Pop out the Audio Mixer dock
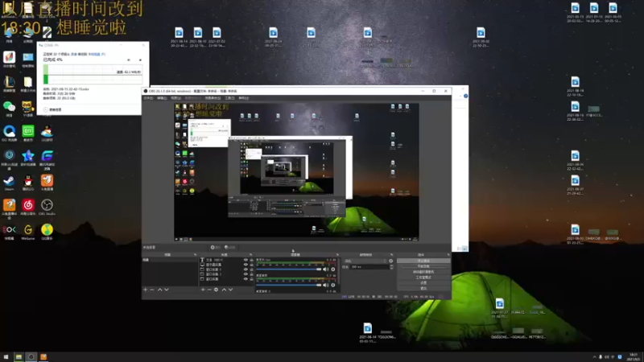 point(337,255)
